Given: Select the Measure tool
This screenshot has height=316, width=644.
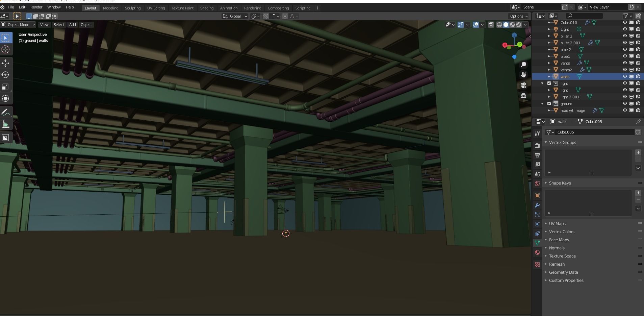Looking at the screenshot, I should pyautogui.click(x=5, y=124).
